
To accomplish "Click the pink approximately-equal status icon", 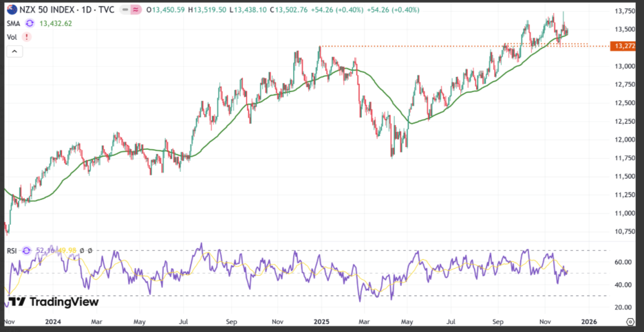I will point(135,10).
